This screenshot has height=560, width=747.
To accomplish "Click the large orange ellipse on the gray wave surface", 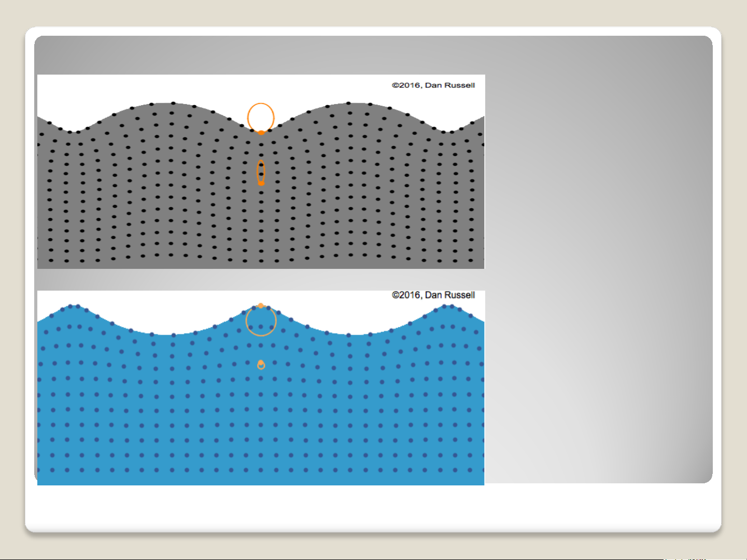I will [261, 118].
